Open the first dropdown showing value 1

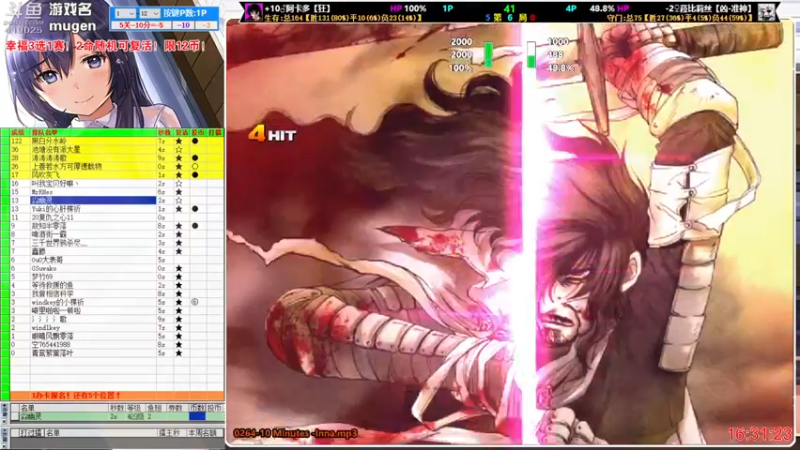coord(124,13)
